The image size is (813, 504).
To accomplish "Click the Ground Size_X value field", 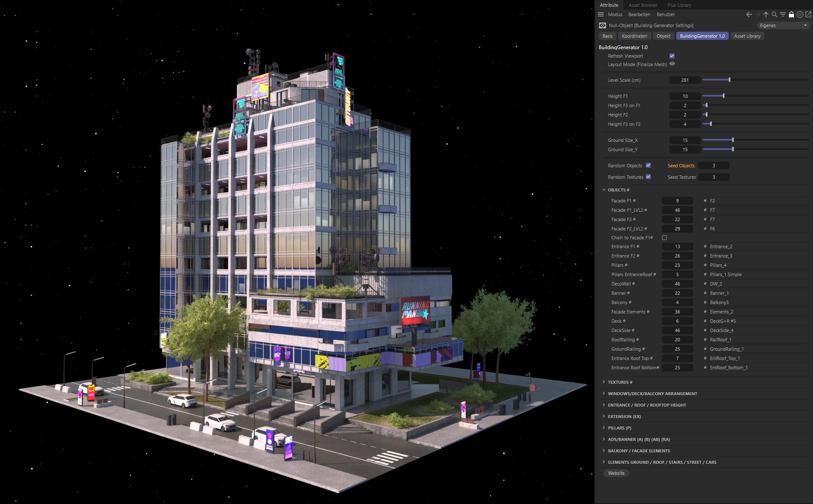I will (684, 140).
